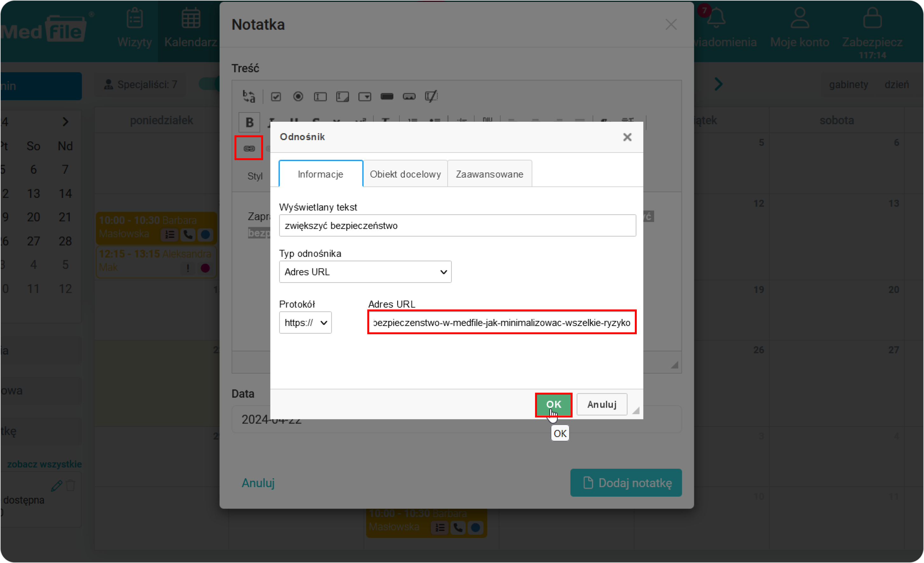The height and width of the screenshot is (563, 924).
Task: Open Wizyty in the top navigation
Action: coord(134,28)
